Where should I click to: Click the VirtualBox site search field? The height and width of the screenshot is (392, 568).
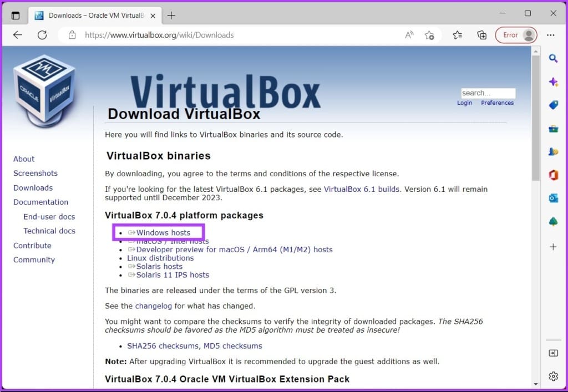(x=488, y=93)
